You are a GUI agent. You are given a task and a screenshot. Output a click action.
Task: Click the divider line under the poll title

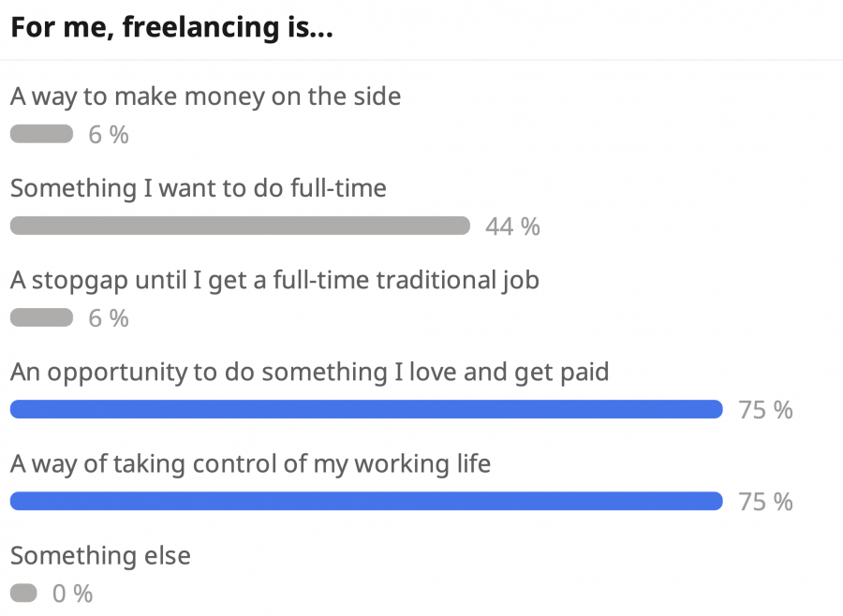point(421,60)
